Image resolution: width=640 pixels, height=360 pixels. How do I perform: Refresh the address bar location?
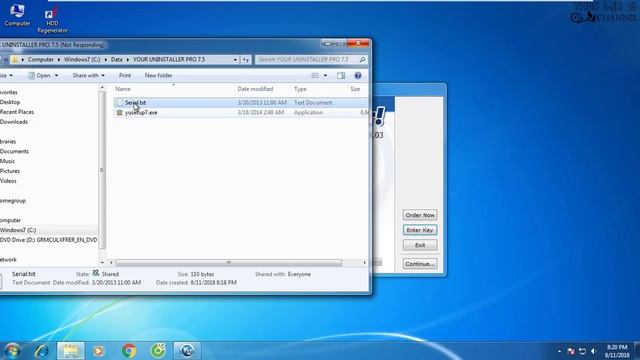tap(246, 60)
